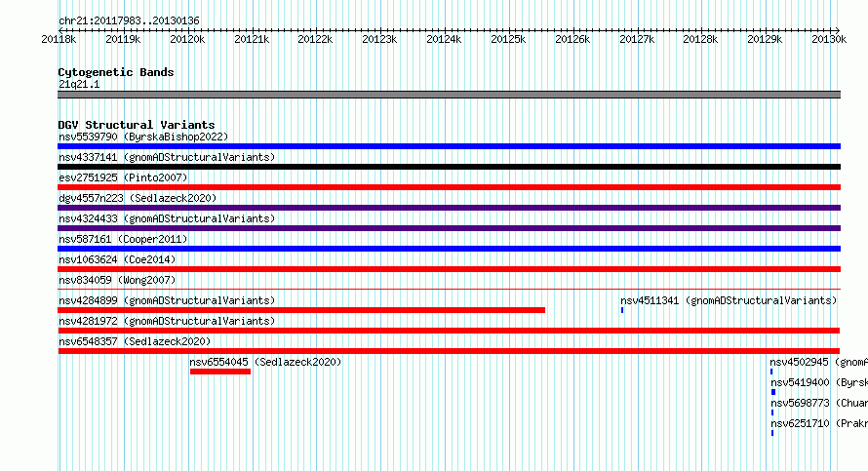Click the 20122k ruler tick label
The image size is (868, 471).
(315, 39)
